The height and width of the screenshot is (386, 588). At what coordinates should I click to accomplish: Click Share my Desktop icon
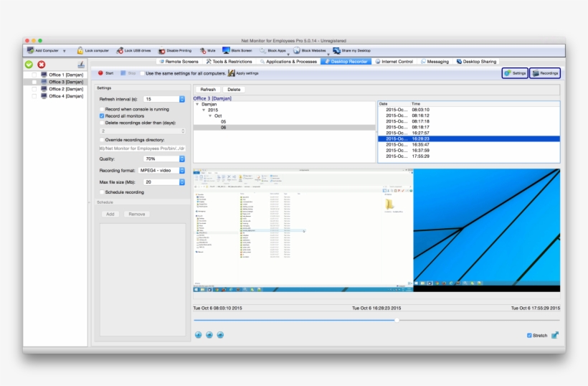tap(336, 50)
